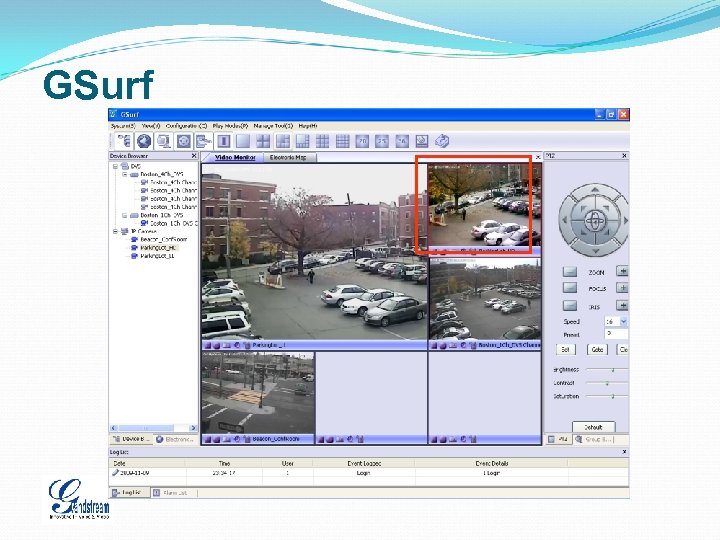Viewport: 720px width, 540px height.
Task: Click the device tree toolbar icon
Action: [124, 141]
